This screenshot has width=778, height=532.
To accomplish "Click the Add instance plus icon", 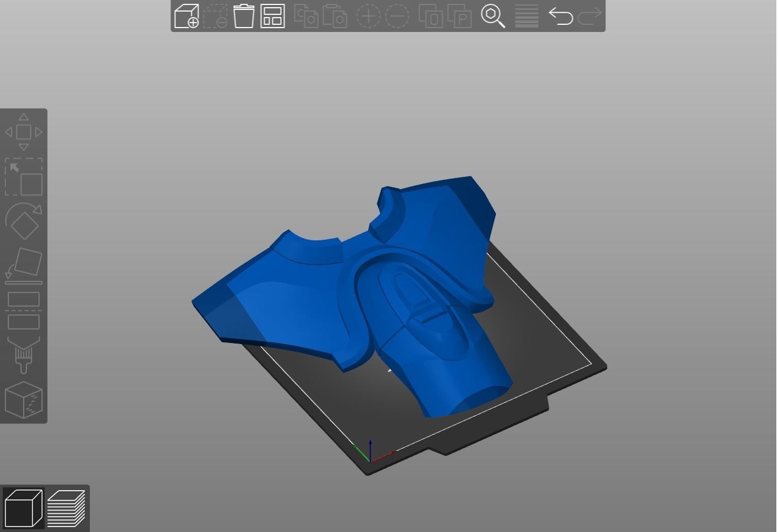I will [368, 16].
